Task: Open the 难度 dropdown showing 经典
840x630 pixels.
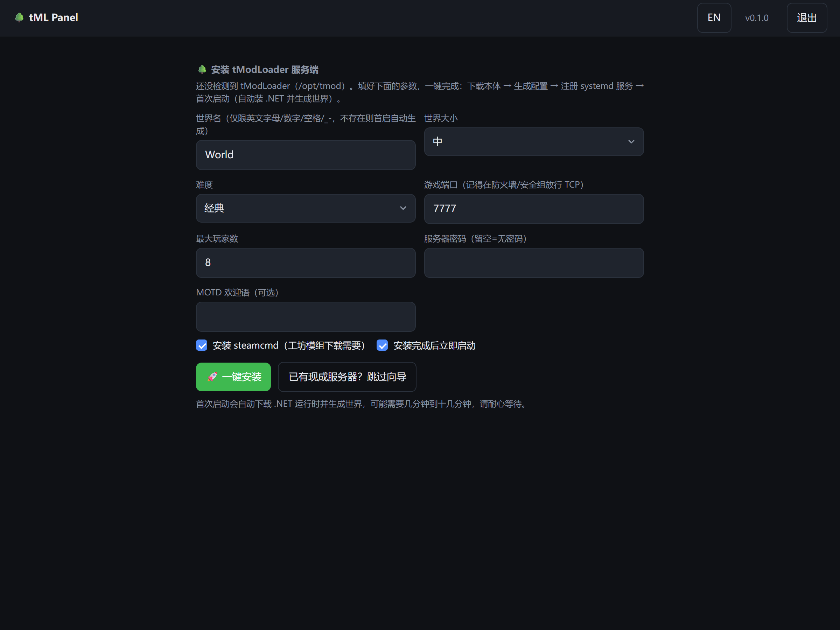Action: click(306, 208)
